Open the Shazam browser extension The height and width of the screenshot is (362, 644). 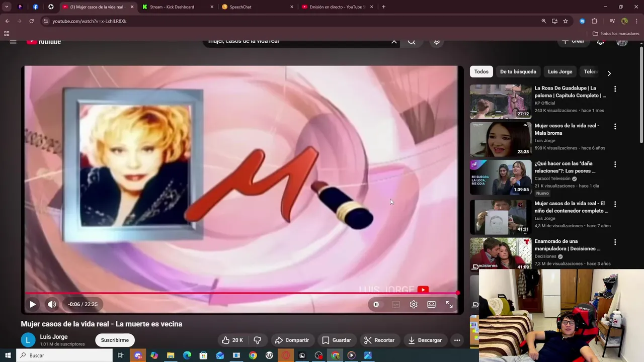[582, 21]
